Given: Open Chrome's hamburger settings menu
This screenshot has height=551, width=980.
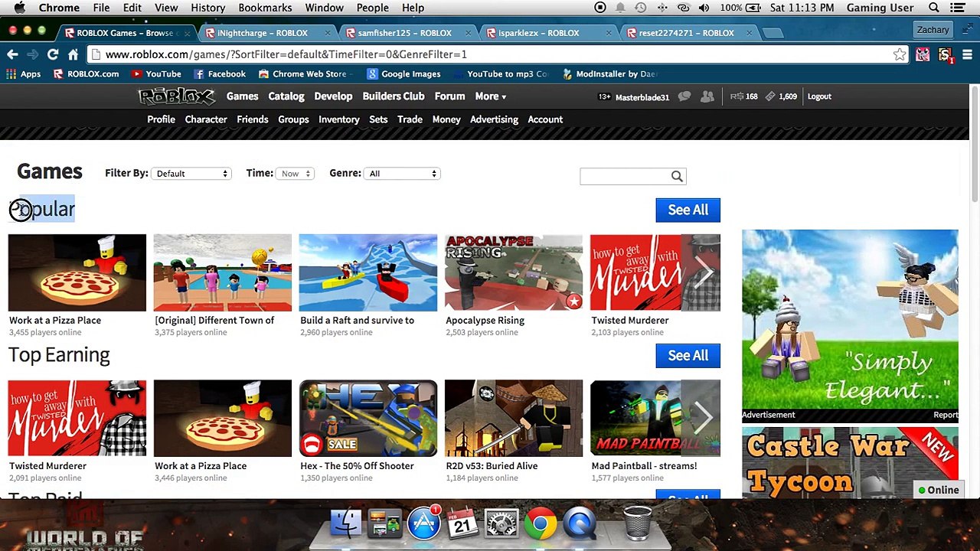Looking at the screenshot, I should click(967, 54).
